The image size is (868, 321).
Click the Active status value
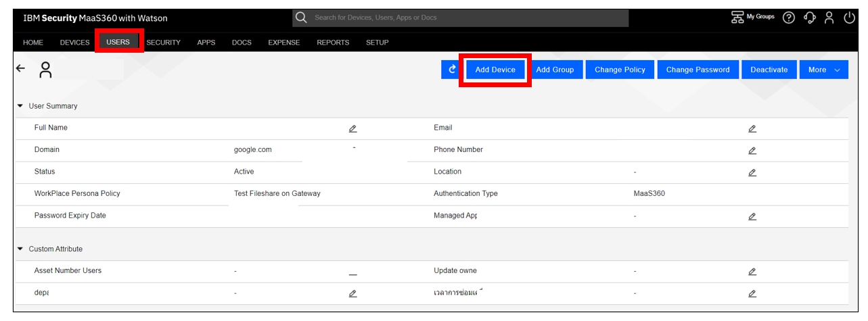point(244,172)
